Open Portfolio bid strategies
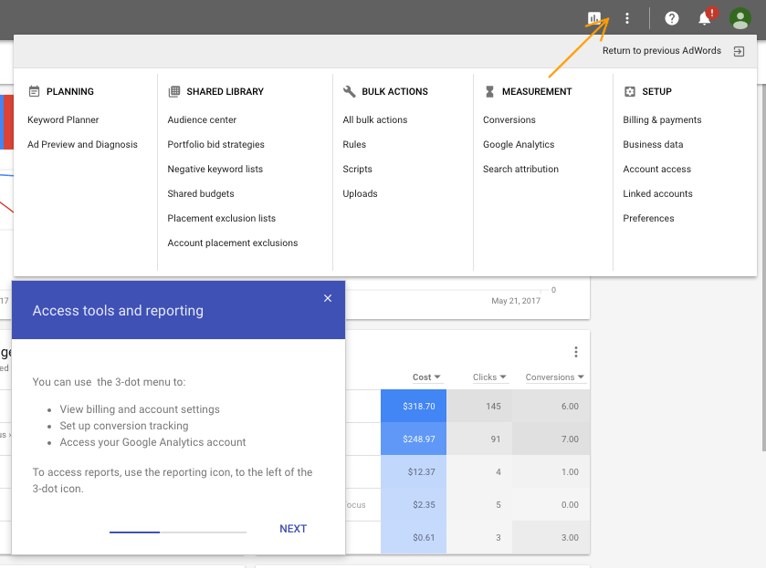This screenshot has height=568, width=766. coord(216,145)
